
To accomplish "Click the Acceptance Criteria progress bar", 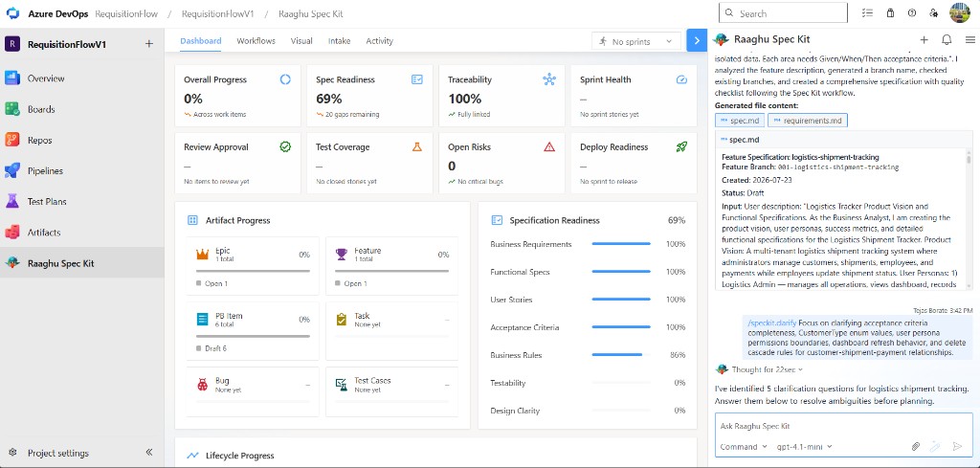I will (x=621, y=327).
